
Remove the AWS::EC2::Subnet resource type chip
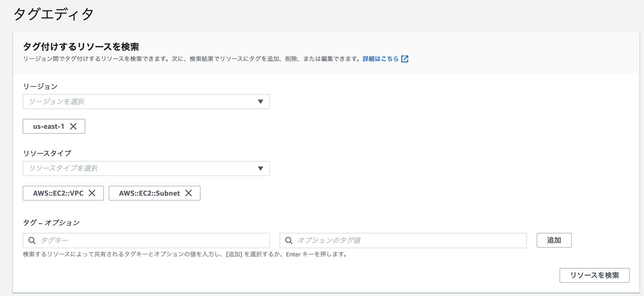[x=188, y=193]
